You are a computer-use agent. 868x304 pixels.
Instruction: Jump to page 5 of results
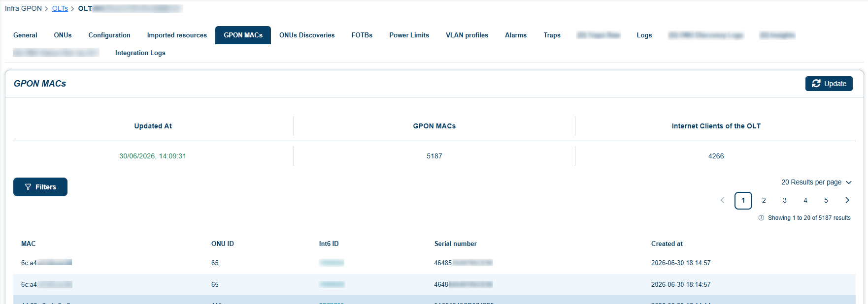pos(826,200)
